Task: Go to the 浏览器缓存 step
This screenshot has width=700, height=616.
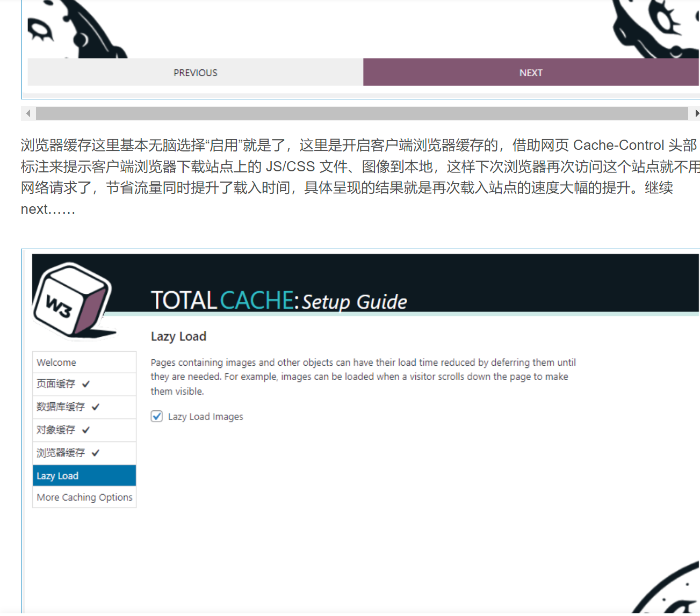Action: point(84,453)
